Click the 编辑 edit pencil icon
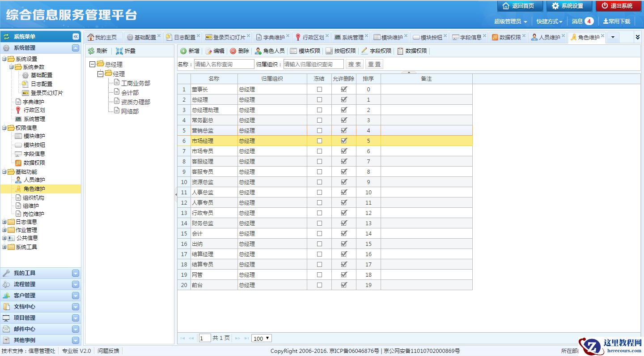The height and width of the screenshot is (356, 644). 208,51
